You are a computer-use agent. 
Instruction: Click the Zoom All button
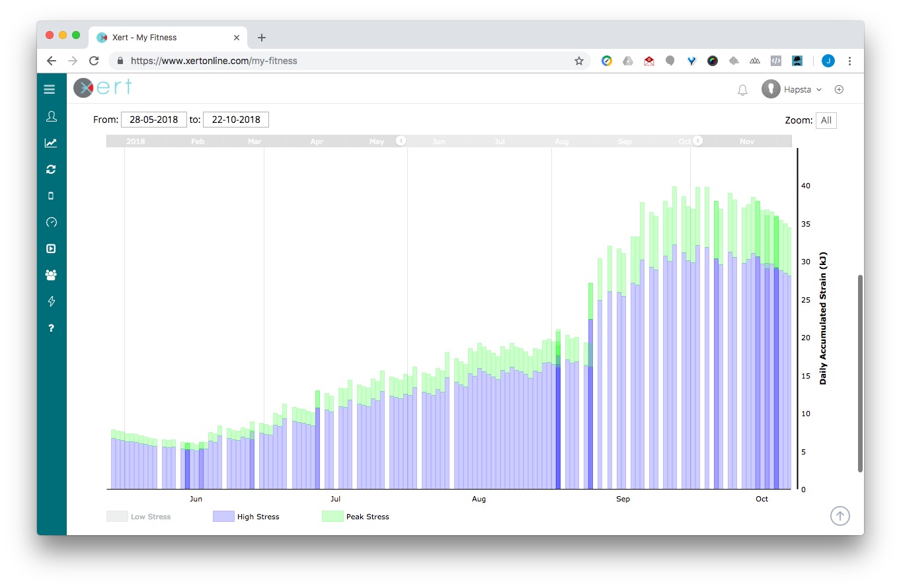tap(826, 120)
